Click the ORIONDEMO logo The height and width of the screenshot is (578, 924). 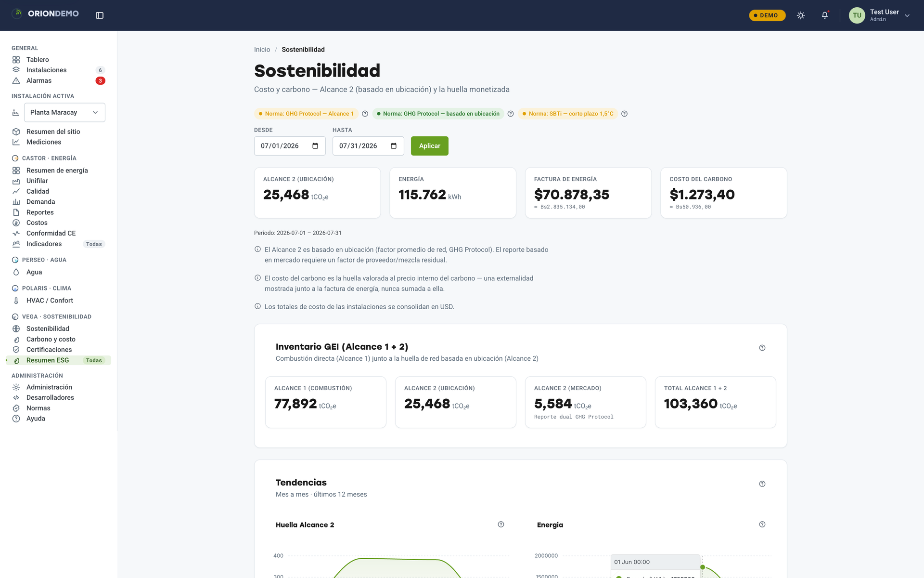click(x=45, y=13)
